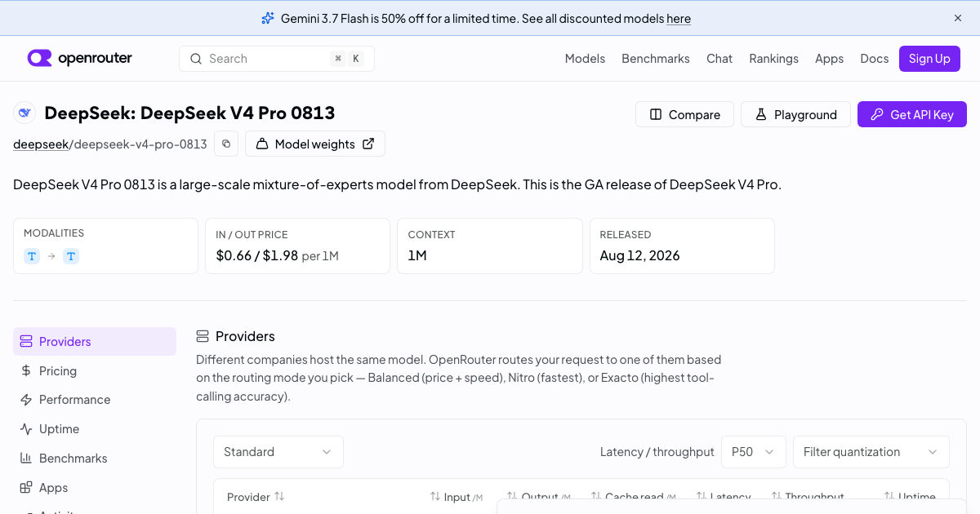Open Benchmarks in top navigation
980x514 pixels.
pyautogui.click(x=656, y=59)
